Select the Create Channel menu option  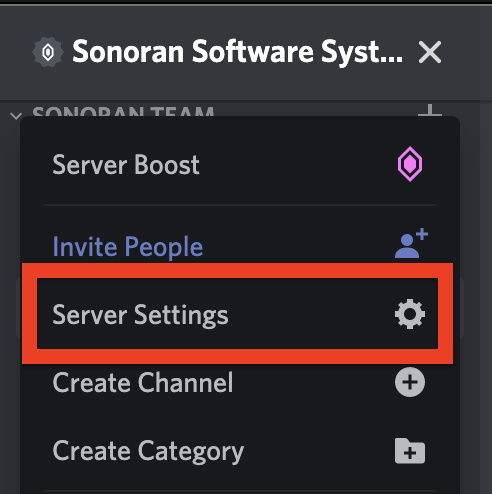click(240, 382)
